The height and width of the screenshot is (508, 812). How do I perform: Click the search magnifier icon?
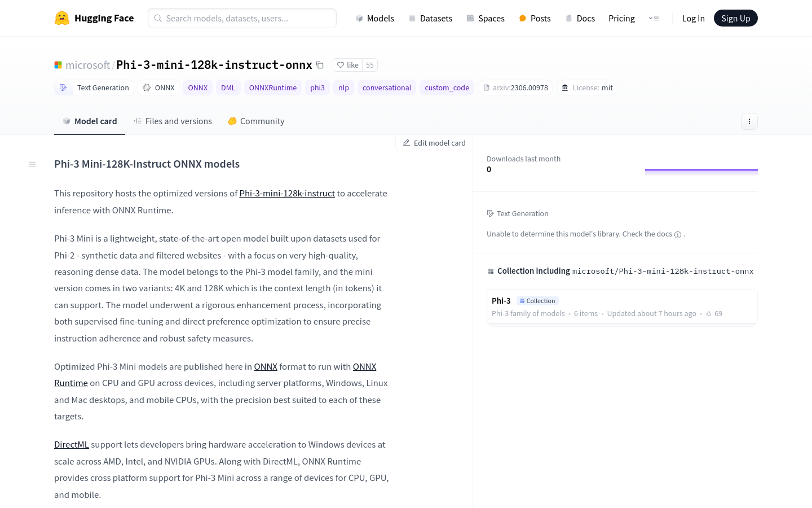pyautogui.click(x=158, y=18)
